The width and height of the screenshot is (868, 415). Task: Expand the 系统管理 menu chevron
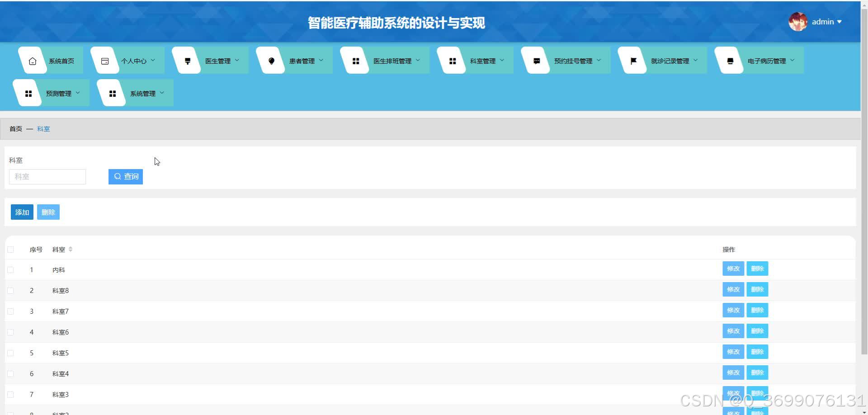[162, 93]
